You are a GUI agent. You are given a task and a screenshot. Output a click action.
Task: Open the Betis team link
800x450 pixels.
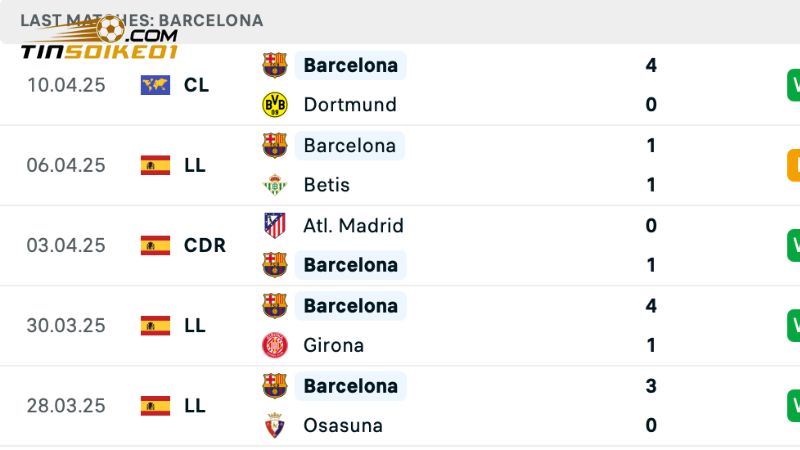326,185
